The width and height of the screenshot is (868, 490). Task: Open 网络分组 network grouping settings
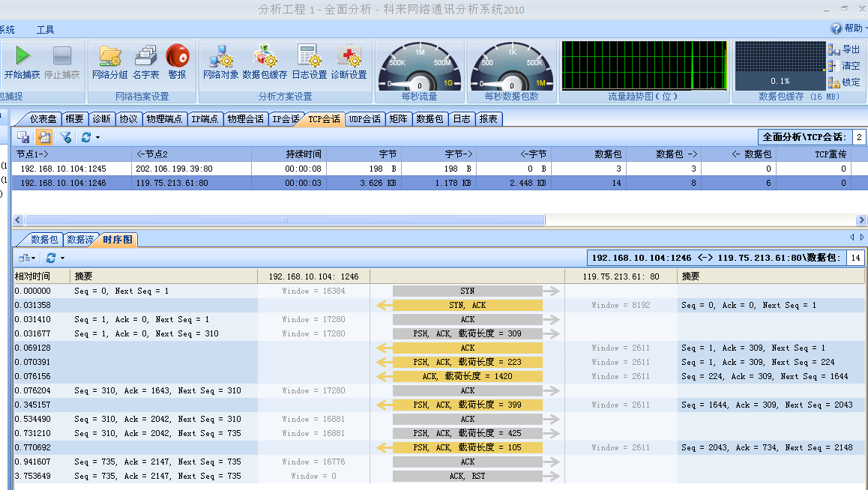point(110,56)
